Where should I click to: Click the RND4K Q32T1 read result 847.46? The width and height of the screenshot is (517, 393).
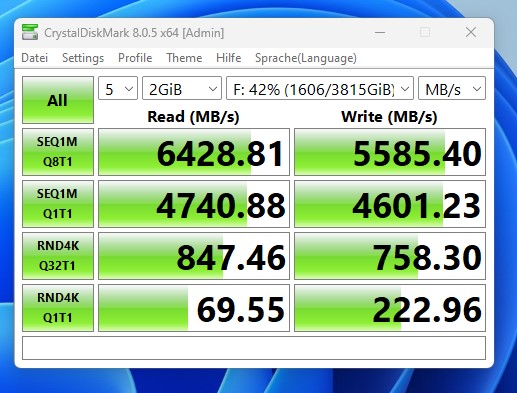pyautogui.click(x=194, y=256)
